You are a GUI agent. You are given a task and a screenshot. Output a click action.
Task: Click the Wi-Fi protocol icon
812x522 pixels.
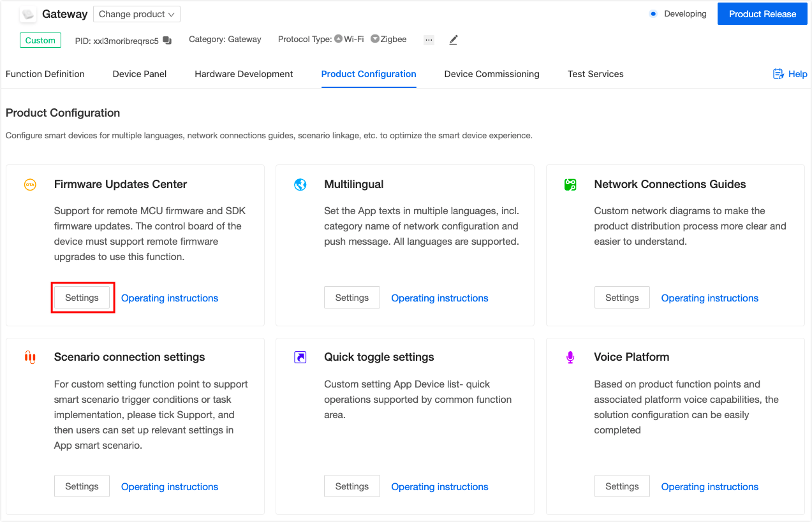(338, 39)
